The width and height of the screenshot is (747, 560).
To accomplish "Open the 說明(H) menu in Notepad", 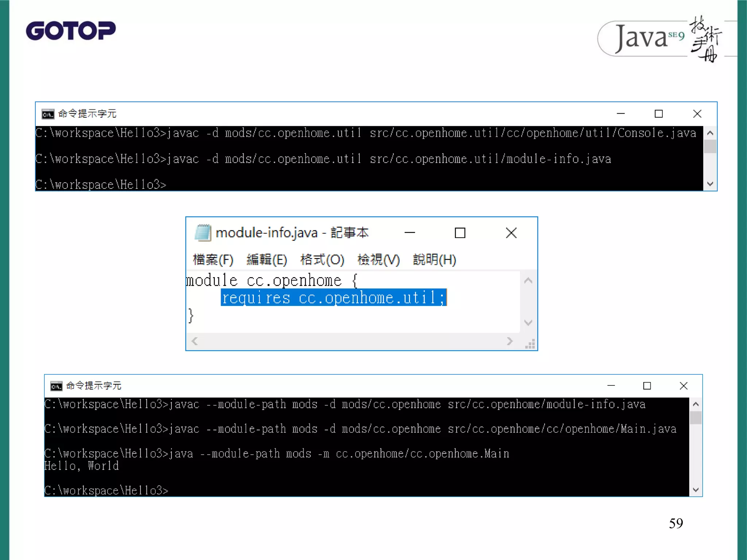I will click(434, 260).
